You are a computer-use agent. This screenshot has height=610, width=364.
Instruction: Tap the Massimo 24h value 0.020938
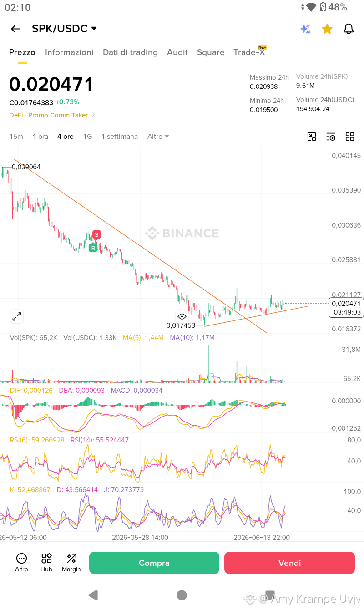click(x=263, y=86)
